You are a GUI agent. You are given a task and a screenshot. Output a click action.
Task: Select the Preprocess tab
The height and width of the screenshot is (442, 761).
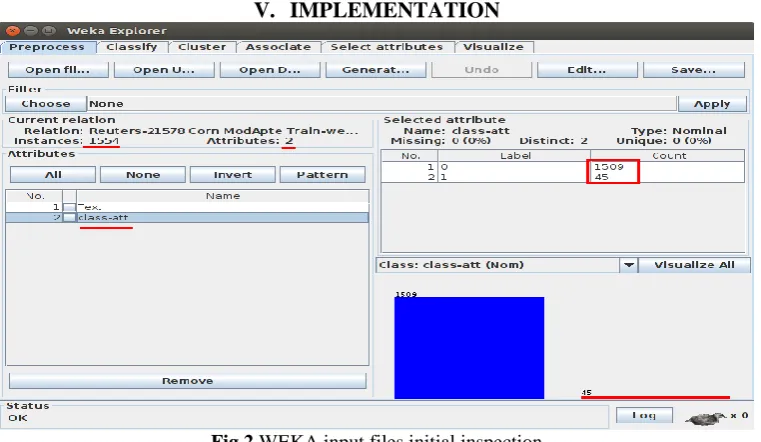[47, 47]
